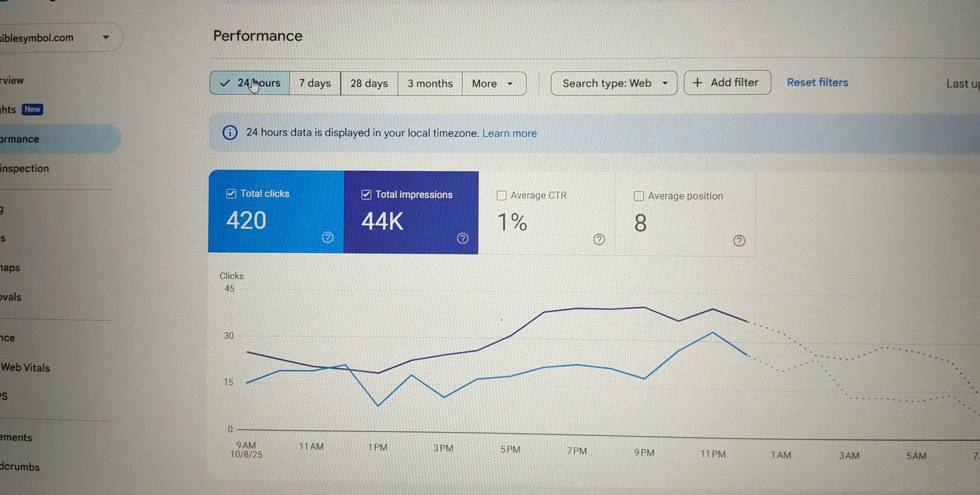Open the Learn more link
Screen dimensions: 980x495
[510, 133]
